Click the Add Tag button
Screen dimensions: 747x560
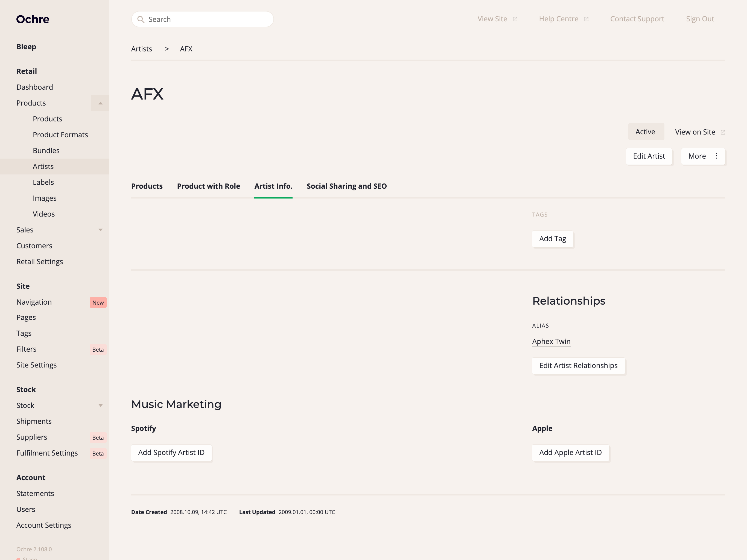(x=552, y=239)
